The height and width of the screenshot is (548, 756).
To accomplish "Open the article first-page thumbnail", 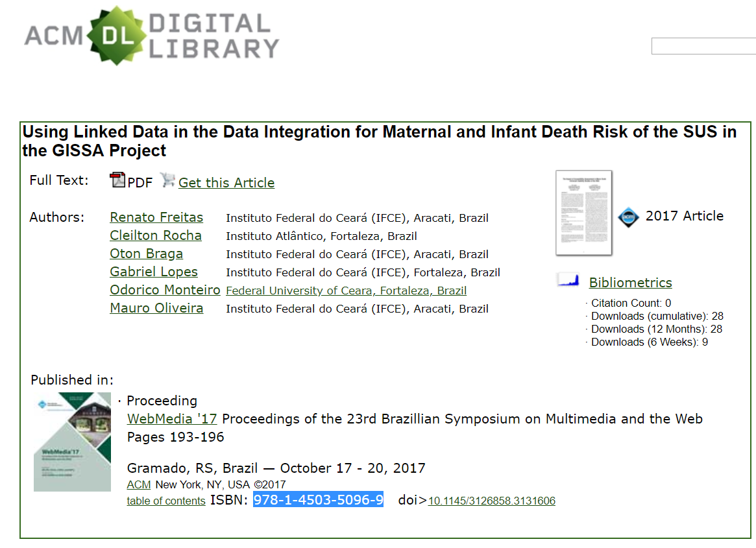I will pyautogui.click(x=584, y=213).
